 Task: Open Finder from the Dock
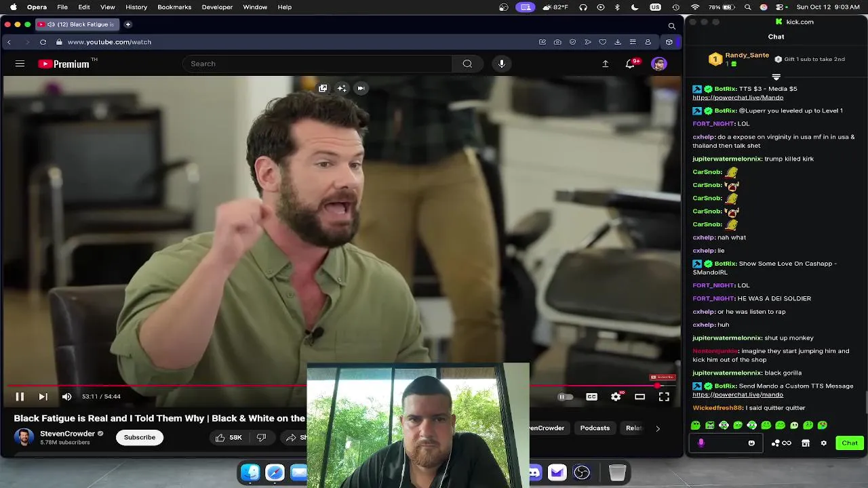pyautogui.click(x=250, y=472)
